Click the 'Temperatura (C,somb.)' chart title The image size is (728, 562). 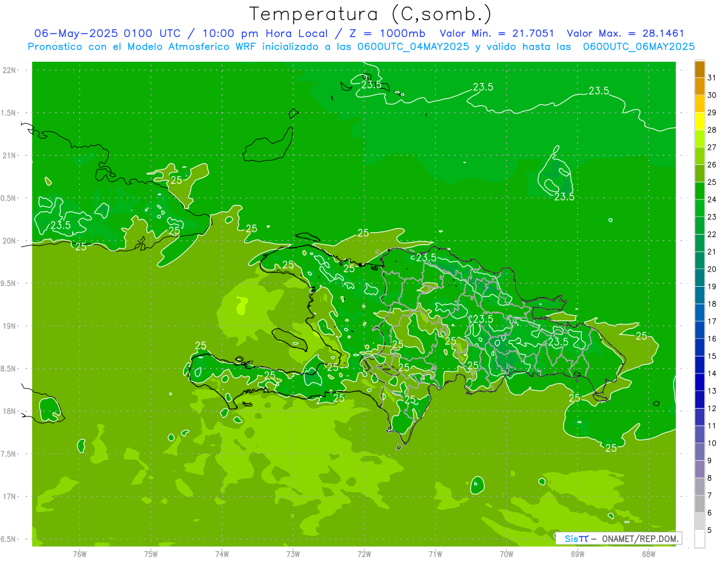(371, 14)
